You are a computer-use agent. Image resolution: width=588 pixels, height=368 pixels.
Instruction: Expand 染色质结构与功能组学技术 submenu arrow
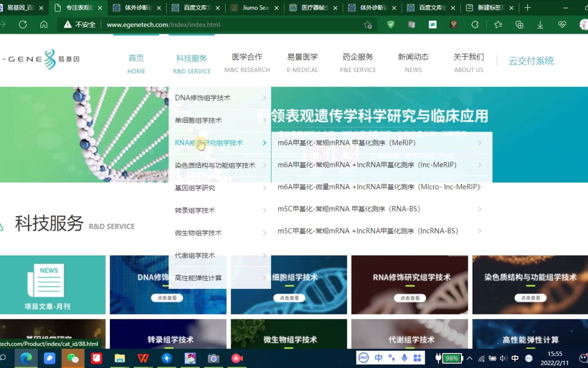[264, 165]
